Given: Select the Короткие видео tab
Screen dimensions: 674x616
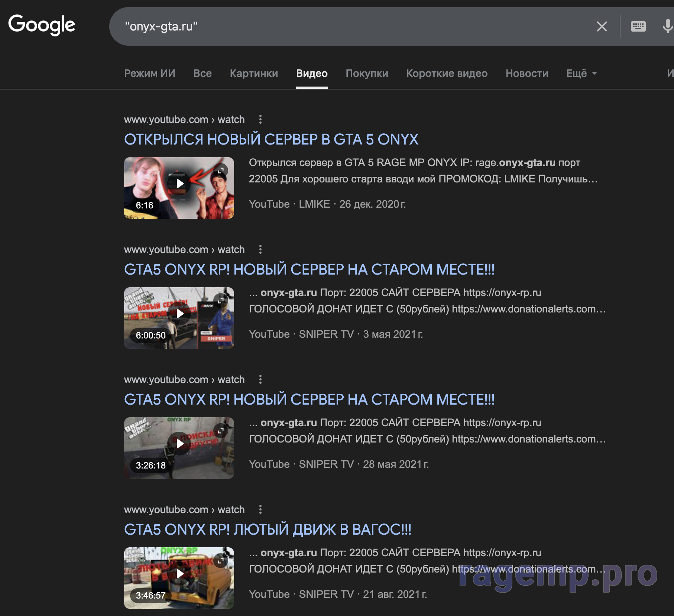Looking at the screenshot, I should click(447, 74).
